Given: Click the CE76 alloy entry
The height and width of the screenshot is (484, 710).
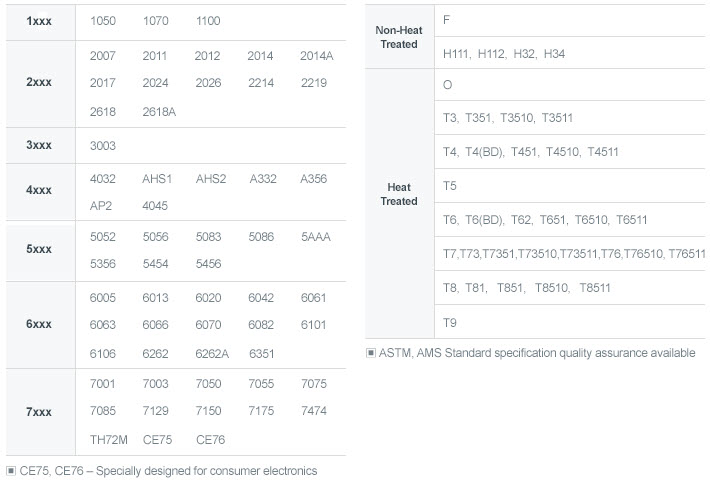Looking at the screenshot, I should (x=211, y=439).
